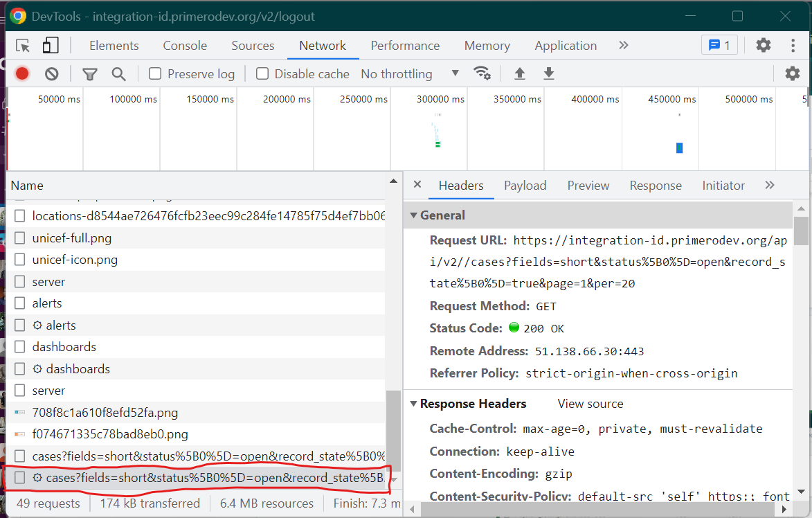Screen dimensions: 812x518
Task: Sort by the Name column arrow
Action: tap(394, 181)
